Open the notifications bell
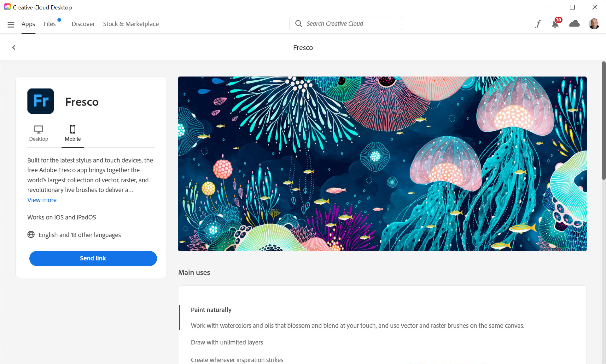Screen dimensions: 606x364 (556, 24)
